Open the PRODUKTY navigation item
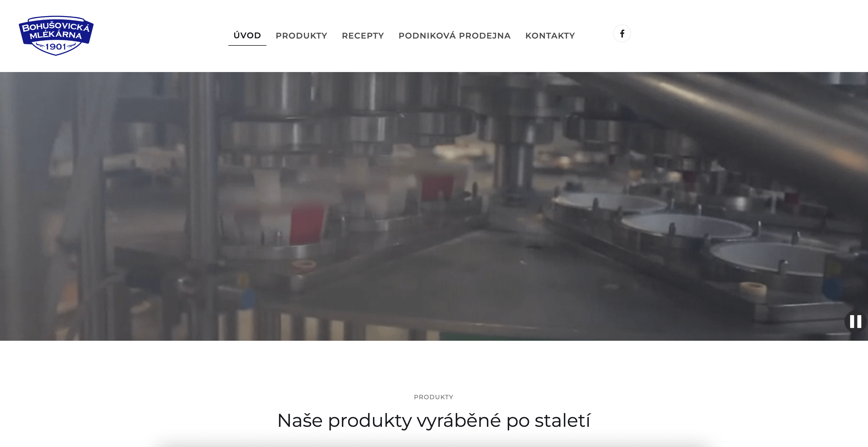The image size is (868, 447). pyautogui.click(x=301, y=36)
